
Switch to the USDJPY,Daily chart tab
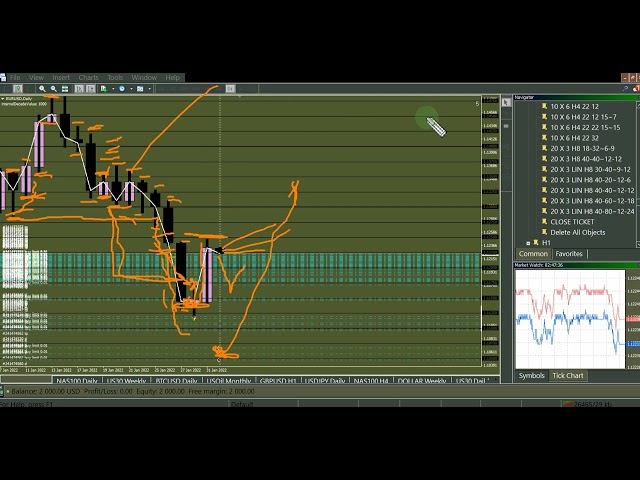pyautogui.click(x=325, y=381)
